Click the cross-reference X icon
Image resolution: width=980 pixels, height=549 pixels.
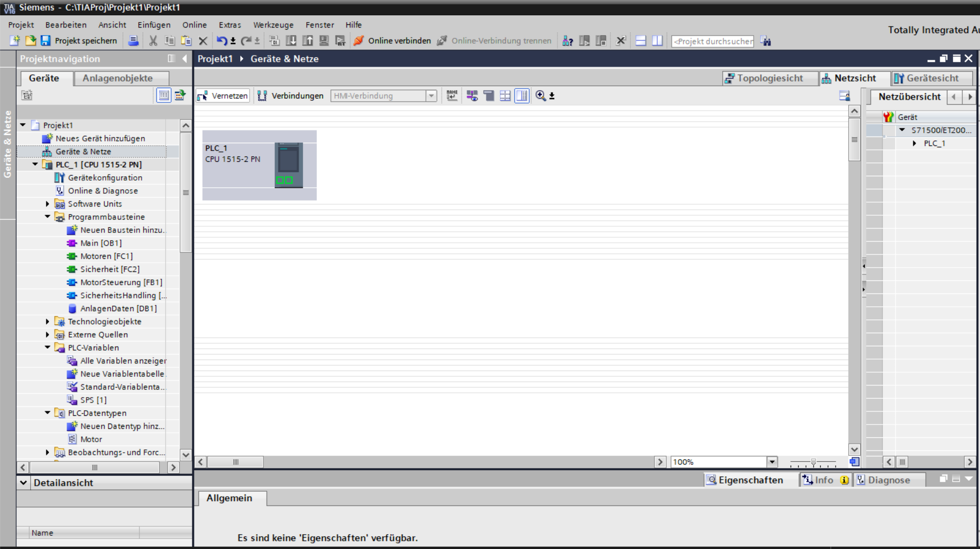(x=621, y=41)
